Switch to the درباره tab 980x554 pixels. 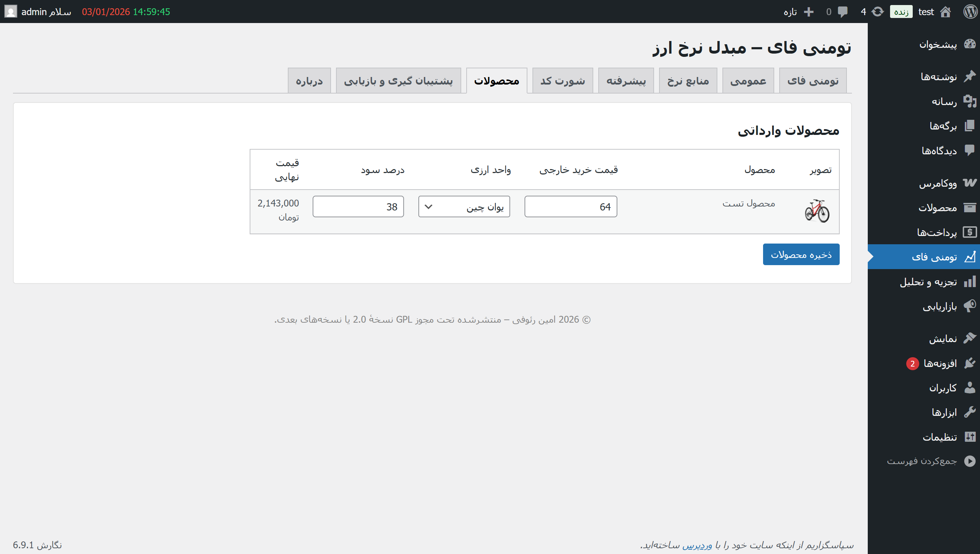tap(309, 80)
